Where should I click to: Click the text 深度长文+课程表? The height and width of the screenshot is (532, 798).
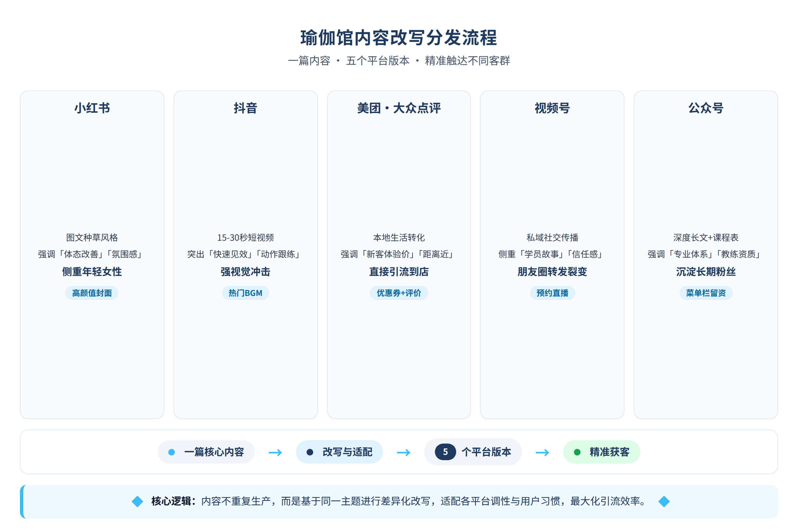click(x=706, y=237)
